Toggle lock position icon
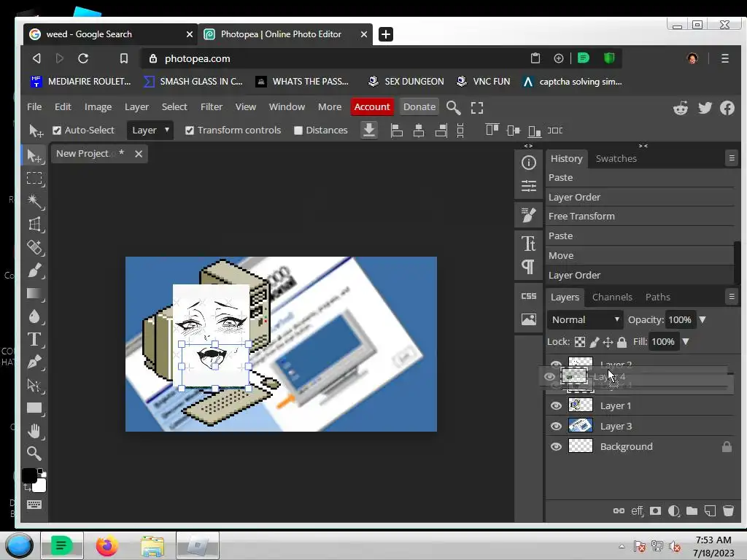The width and height of the screenshot is (747, 560). (x=608, y=342)
